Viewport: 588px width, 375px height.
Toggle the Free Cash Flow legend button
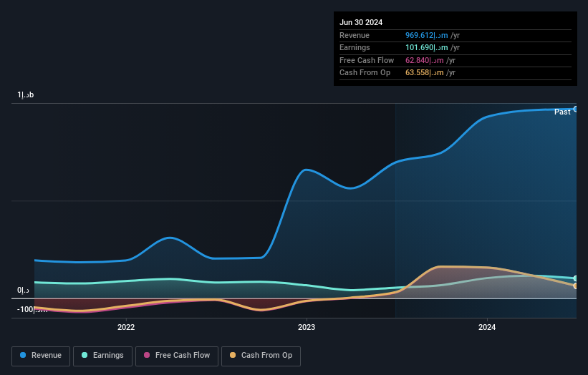coord(177,356)
